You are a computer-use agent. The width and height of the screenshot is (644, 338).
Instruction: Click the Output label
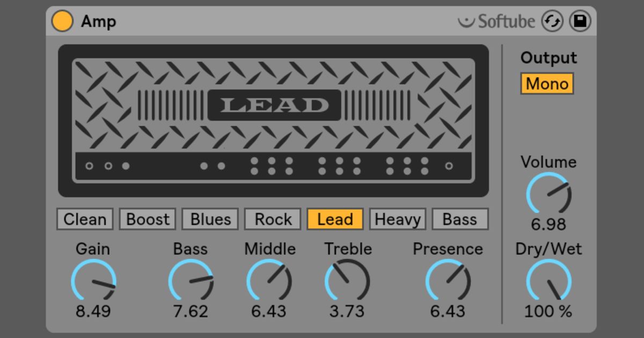point(548,57)
